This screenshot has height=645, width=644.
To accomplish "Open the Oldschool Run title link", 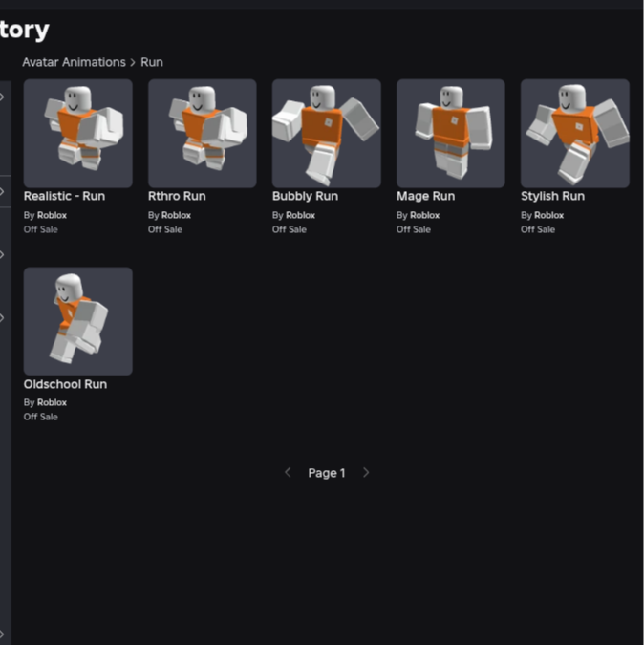I will pyautogui.click(x=65, y=384).
